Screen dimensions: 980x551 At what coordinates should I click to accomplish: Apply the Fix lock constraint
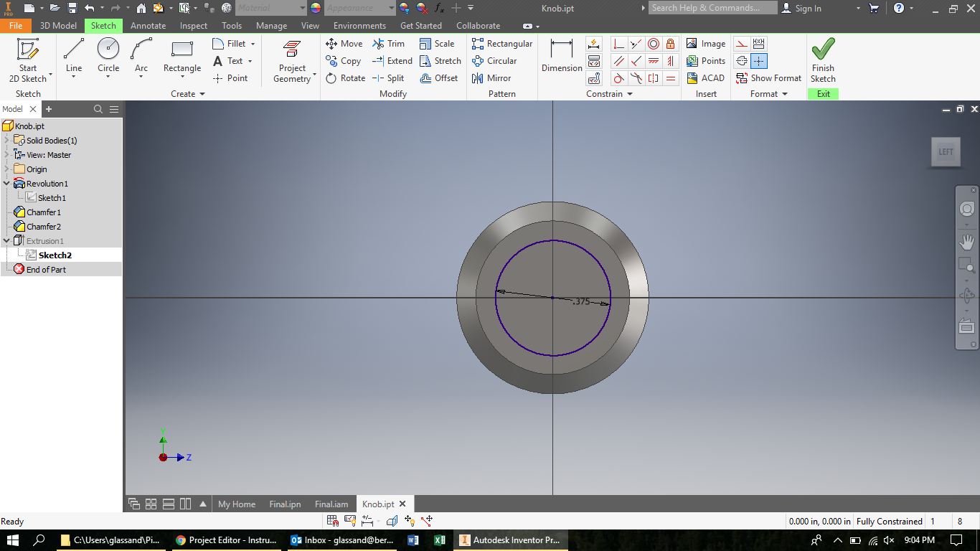tap(670, 44)
